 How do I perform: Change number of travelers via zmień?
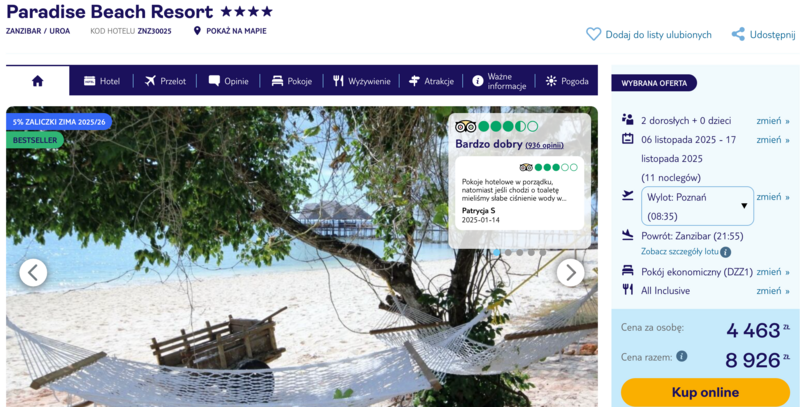772,121
